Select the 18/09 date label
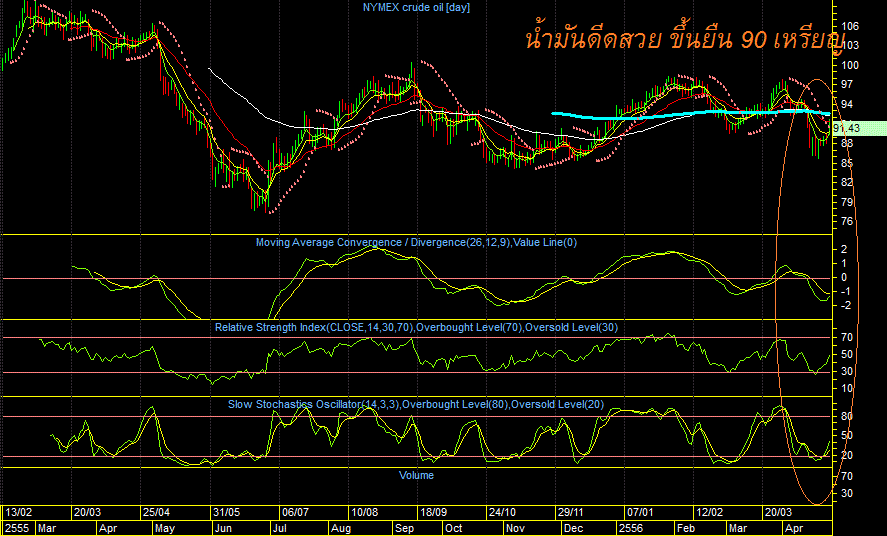Viewport: 887px width, 536px height. 433,512
